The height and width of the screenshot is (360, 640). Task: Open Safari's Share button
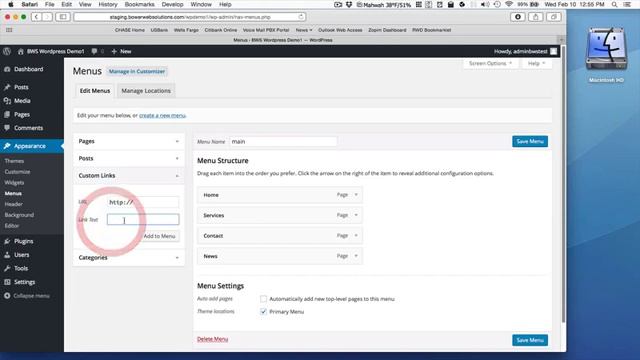pos(536,17)
